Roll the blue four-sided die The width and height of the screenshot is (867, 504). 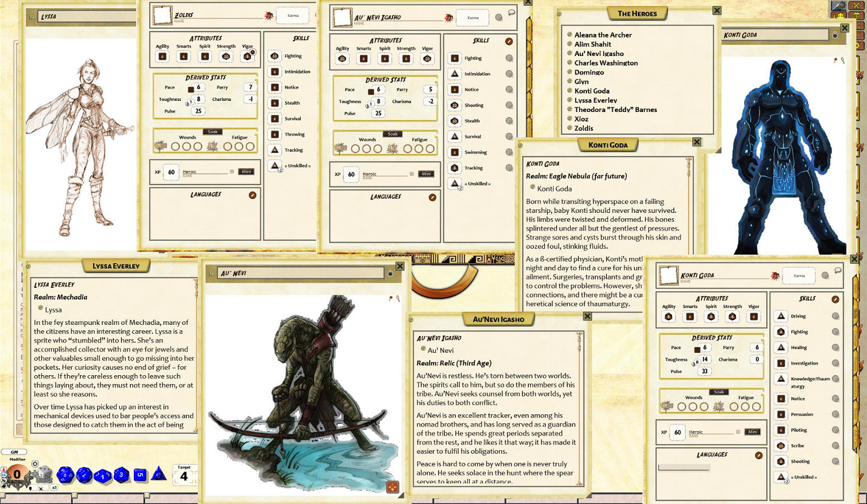click(159, 474)
